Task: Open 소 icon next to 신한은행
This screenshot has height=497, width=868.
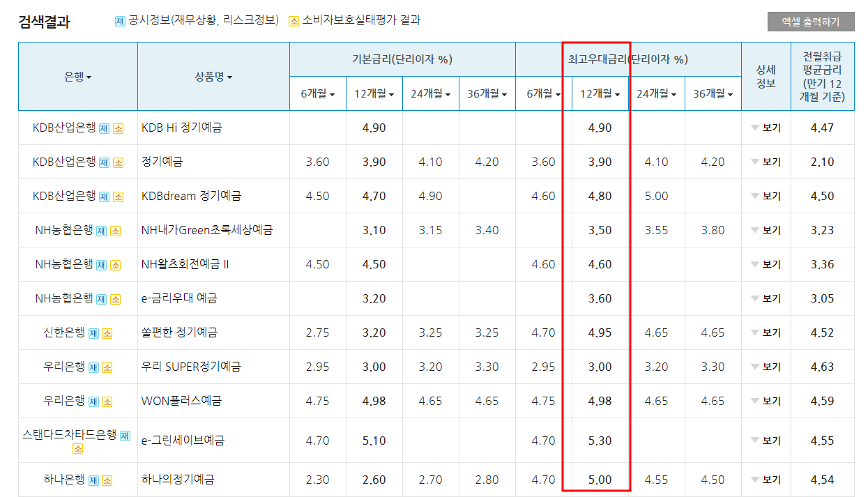Action: tap(107, 333)
